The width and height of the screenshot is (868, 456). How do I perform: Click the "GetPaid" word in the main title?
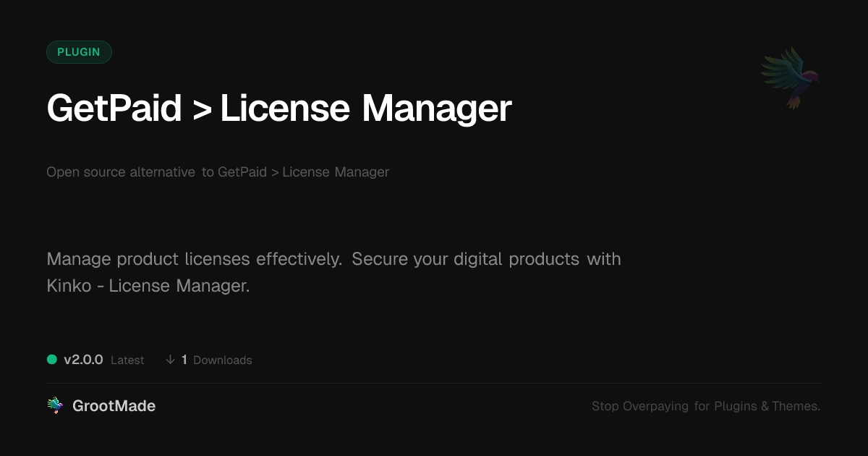point(114,109)
